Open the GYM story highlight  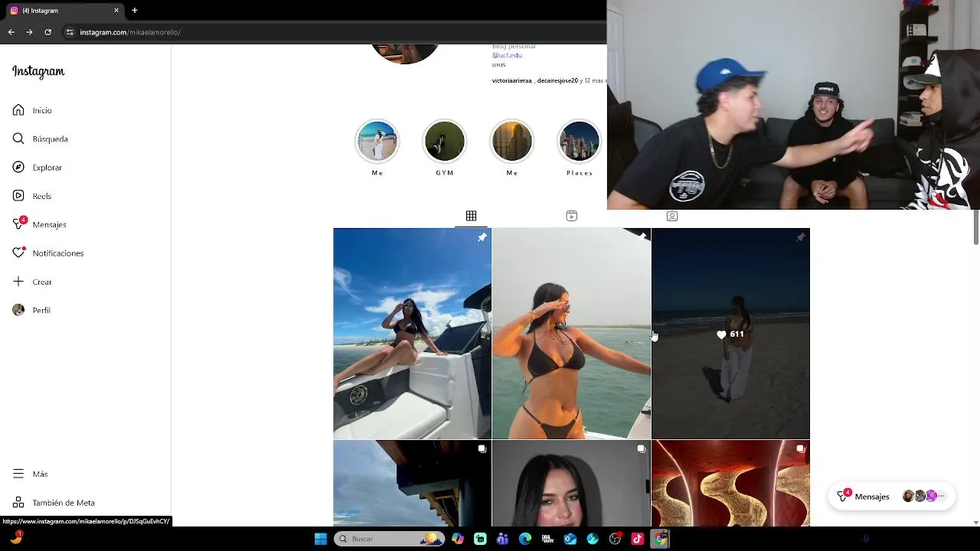445,142
